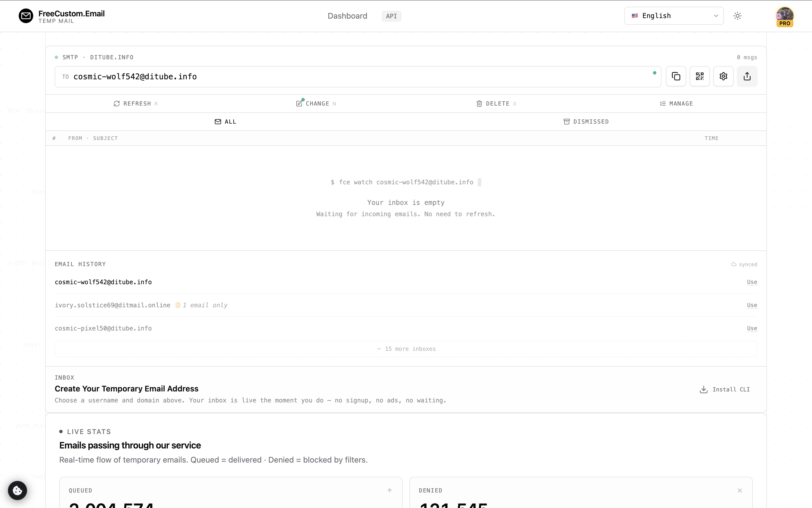Select ivory.solstice69@ditmail.online in email history
The width and height of the screenshot is (812, 508).
[x=113, y=305]
